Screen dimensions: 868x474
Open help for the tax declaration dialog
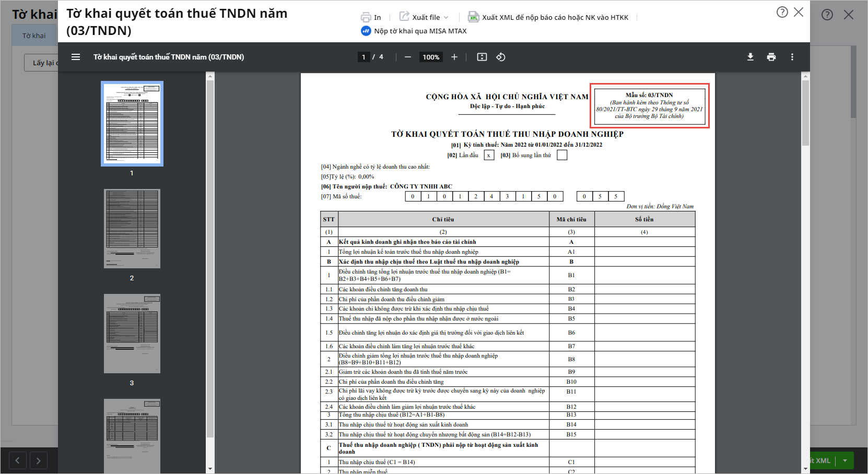click(x=782, y=12)
